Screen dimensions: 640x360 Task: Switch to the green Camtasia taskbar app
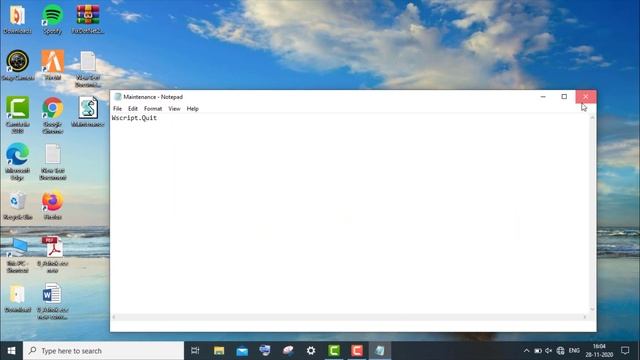pos(334,351)
